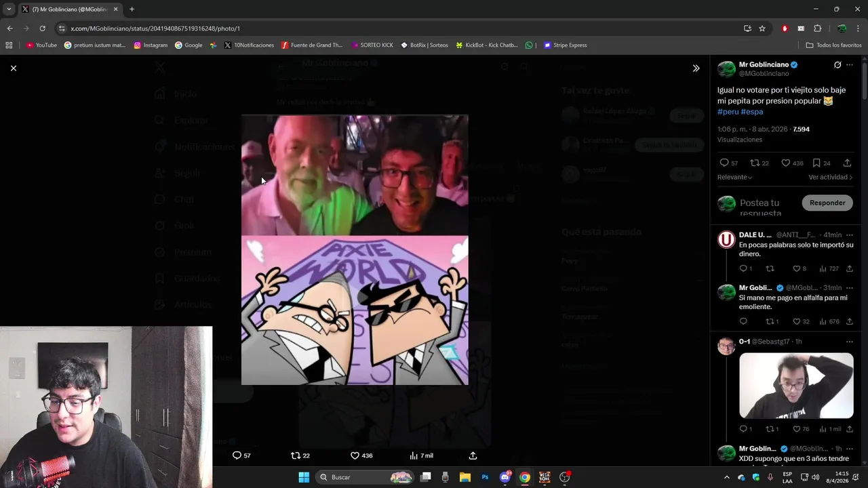Open the Grok explain icon on main post
This screenshot has width=868, height=488.
click(837, 65)
